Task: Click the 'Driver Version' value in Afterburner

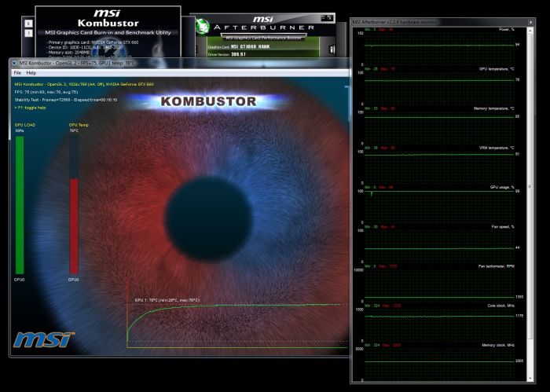Action: click(x=238, y=54)
